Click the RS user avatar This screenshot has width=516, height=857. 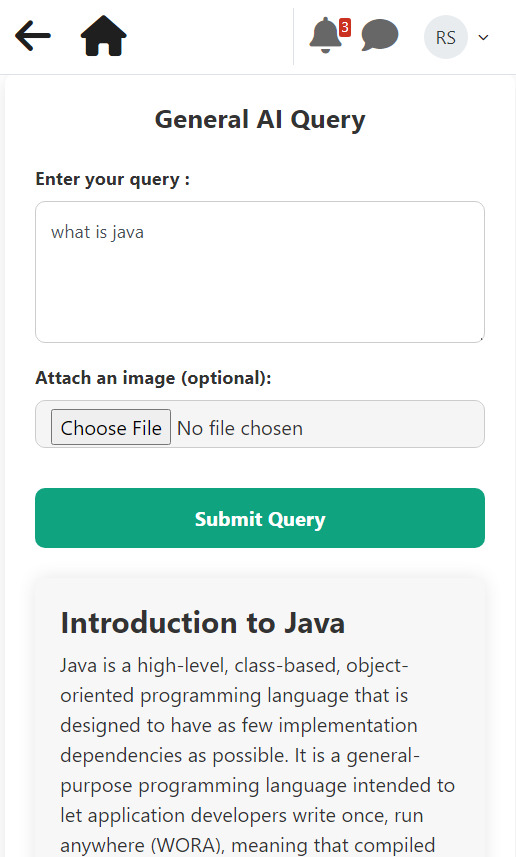pyautogui.click(x=445, y=37)
